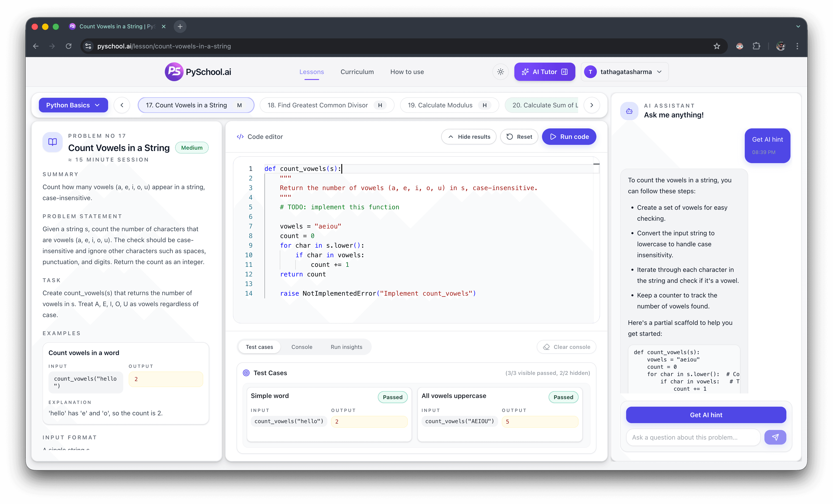The height and width of the screenshot is (504, 833).
Task: Click the AI assistant robot icon
Action: coord(629,111)
